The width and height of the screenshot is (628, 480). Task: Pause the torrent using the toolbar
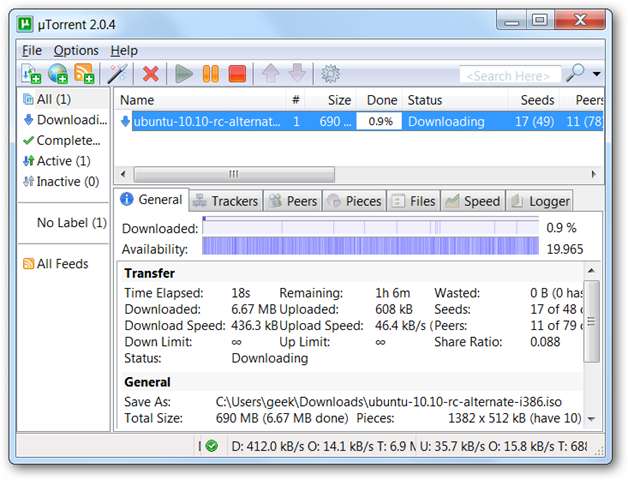pyautogui.click(x=211, y=74)
